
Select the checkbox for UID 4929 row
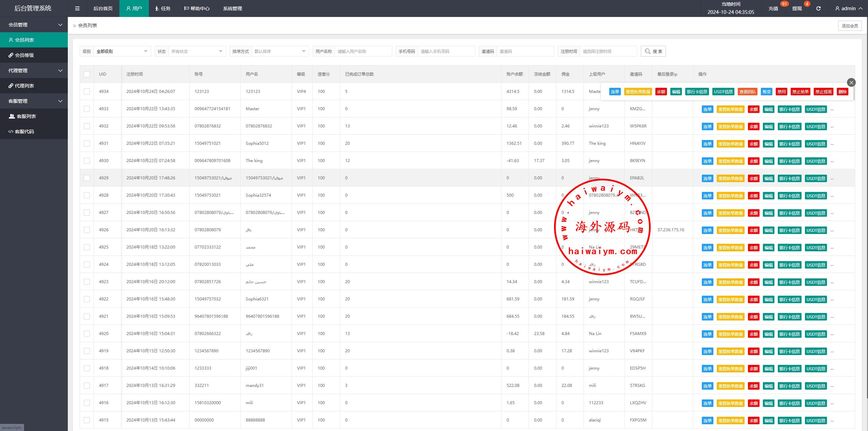(x=87, y=178)
